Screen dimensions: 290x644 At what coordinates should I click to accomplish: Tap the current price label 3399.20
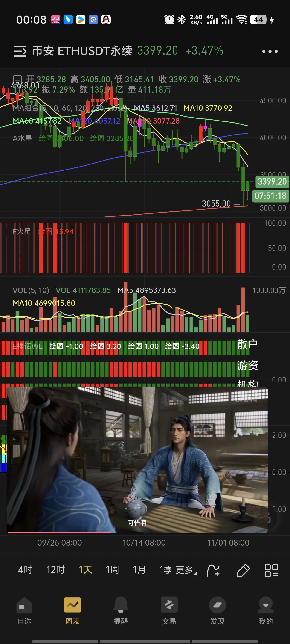tap(272, 181)
